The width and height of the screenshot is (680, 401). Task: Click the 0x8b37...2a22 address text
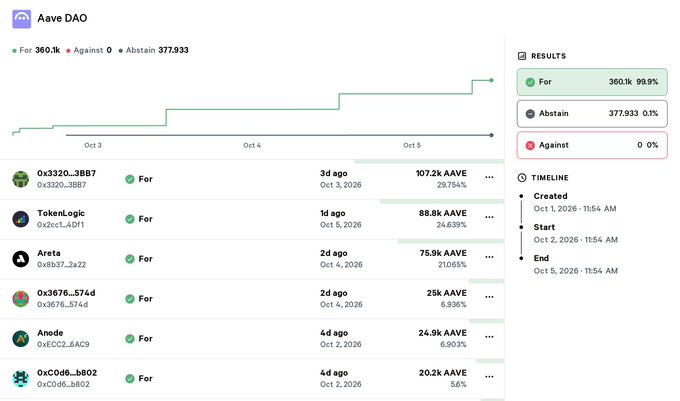pyautogui.click(x=62, y=265)
